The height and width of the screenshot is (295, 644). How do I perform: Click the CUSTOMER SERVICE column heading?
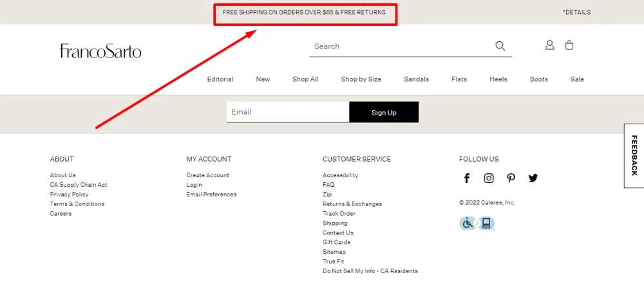357,159
